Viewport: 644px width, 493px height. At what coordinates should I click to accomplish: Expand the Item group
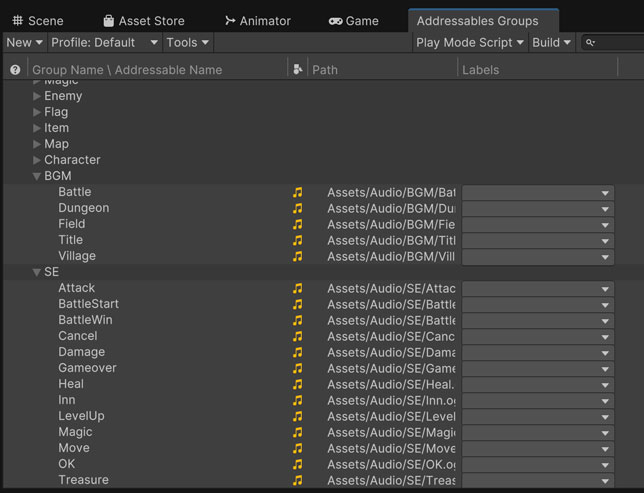[37, 128]
